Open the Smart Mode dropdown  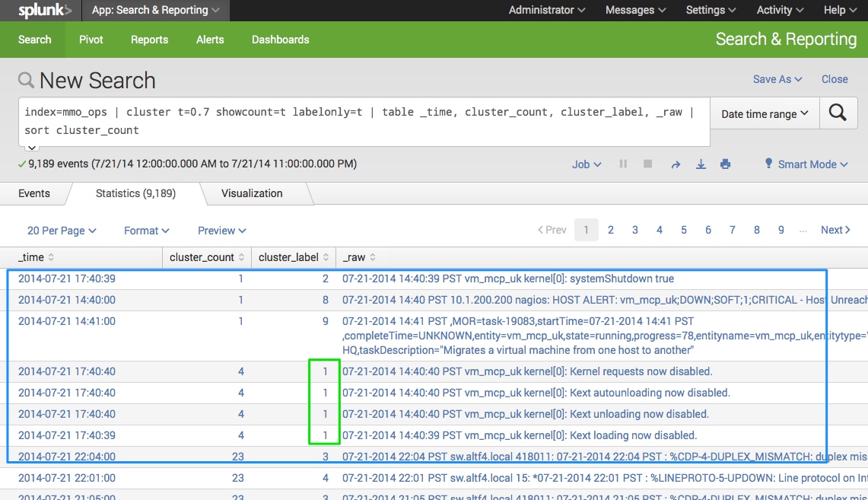811,164
